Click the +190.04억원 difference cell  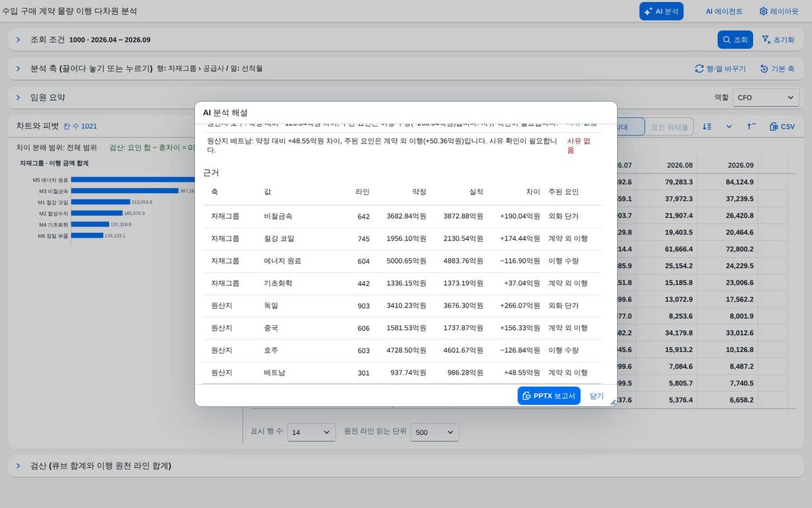pyautogui.click(x=520, y=217)
